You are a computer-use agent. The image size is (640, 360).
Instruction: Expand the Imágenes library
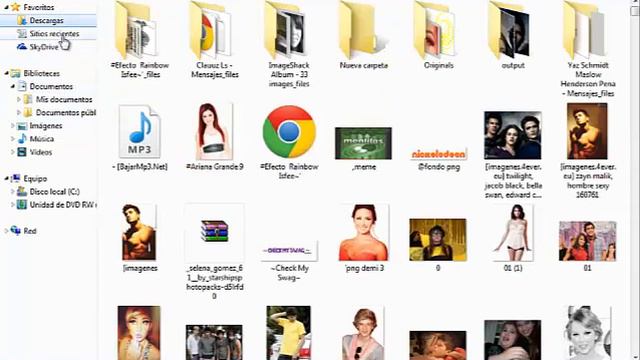coord(13,126)
